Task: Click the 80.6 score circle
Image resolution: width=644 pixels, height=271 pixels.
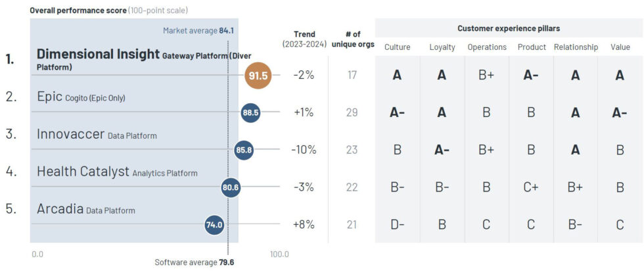Action: point(231,187)
